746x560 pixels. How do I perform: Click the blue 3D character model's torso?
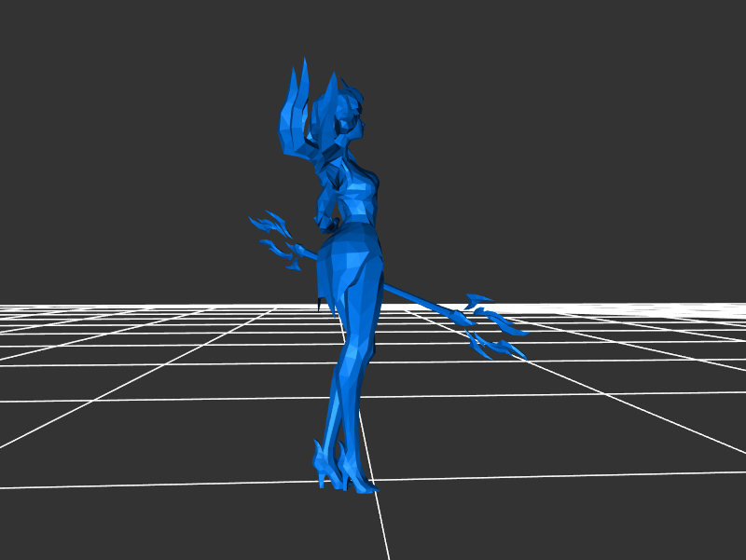[356, 195]
